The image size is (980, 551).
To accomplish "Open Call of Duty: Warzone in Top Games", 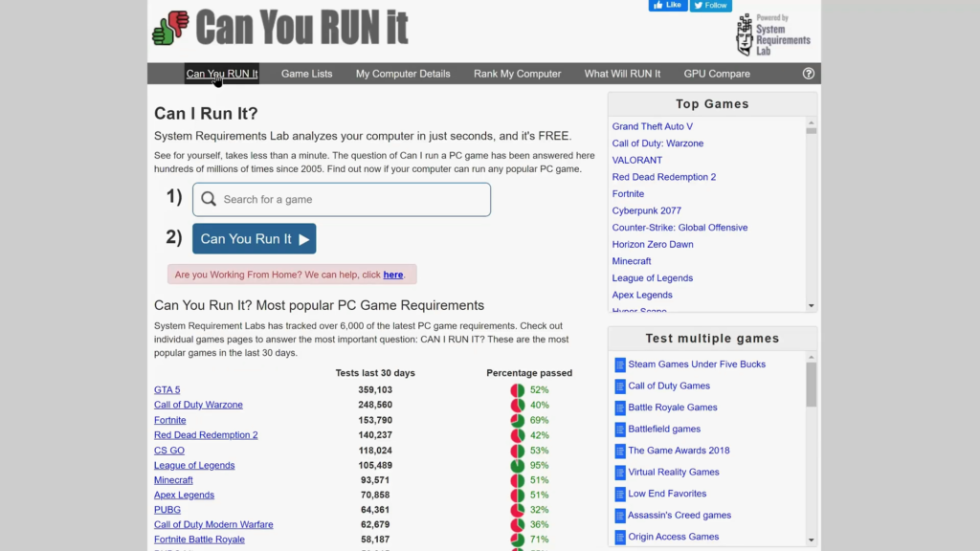I will tap(657, 143).
